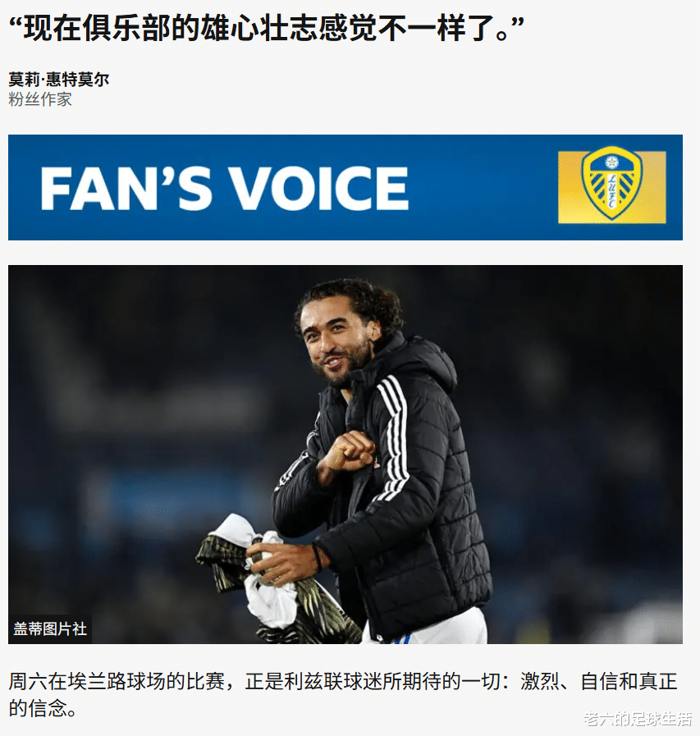Click the LUFC lettering in the crest
Viewport: 700px width, 736px height.
pyautogui.click(x=611, y=191)
